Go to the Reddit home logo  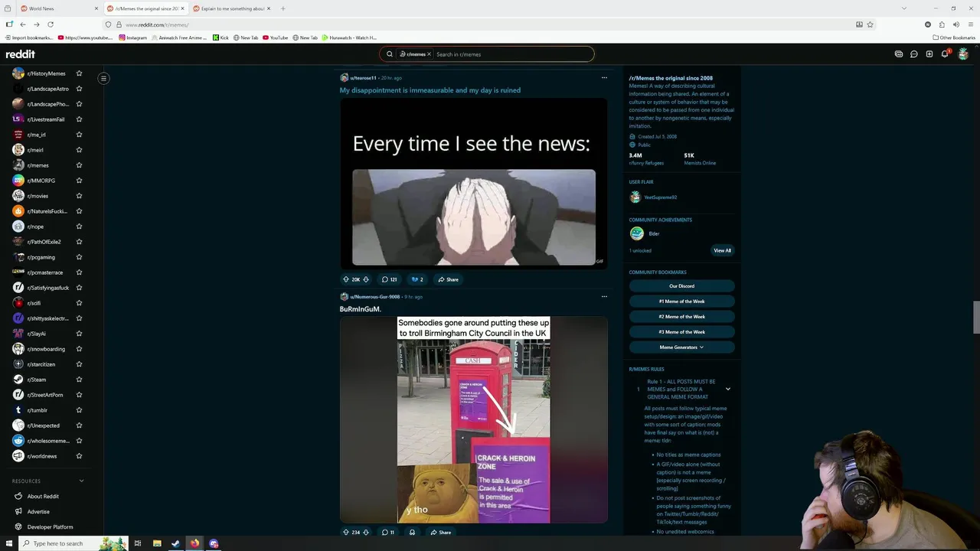(21, 54)
